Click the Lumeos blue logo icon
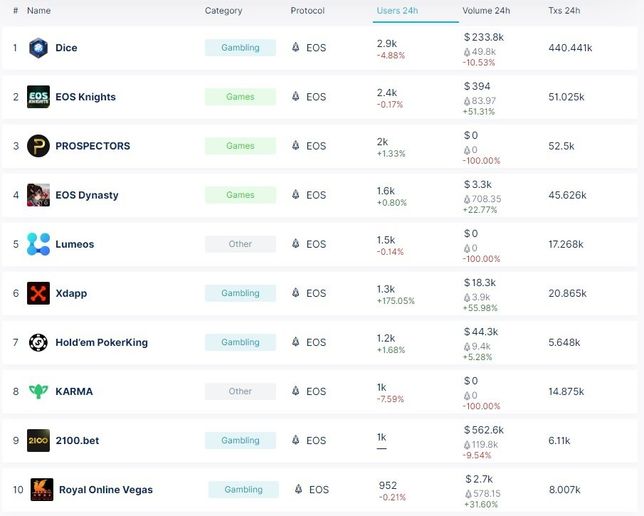Image resolution: width=644 pixels, height=516 pixels. [x=38, y=244]
